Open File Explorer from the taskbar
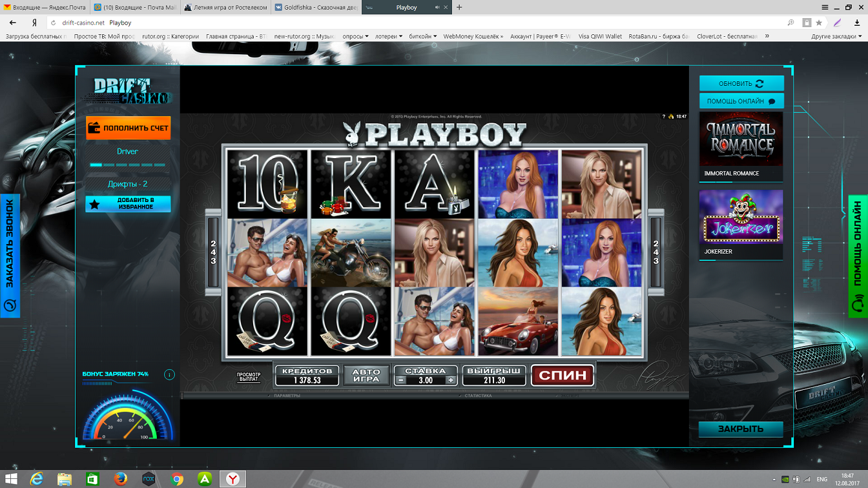The width and height of the screenshot is (868, 488). (65, 479)
